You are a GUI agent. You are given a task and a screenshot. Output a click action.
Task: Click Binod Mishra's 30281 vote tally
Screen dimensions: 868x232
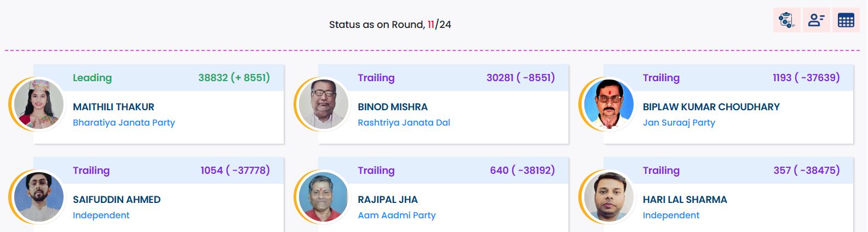(520, 78)
